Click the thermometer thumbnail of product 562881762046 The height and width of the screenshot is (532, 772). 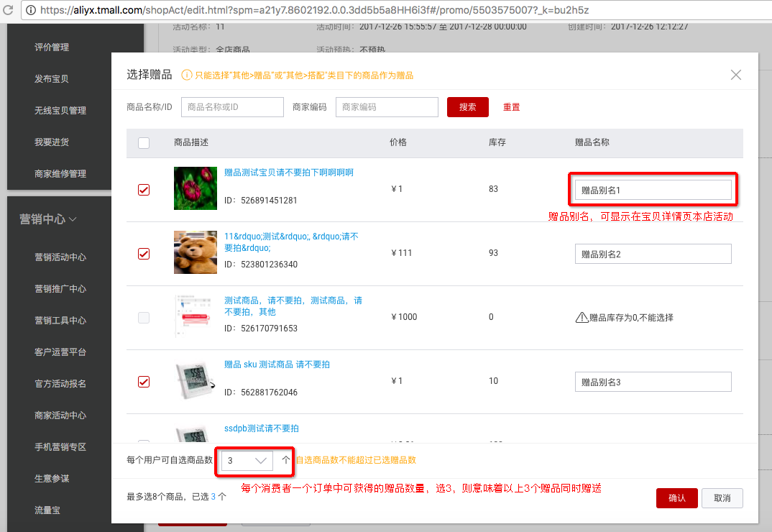(x=196, y=380)
